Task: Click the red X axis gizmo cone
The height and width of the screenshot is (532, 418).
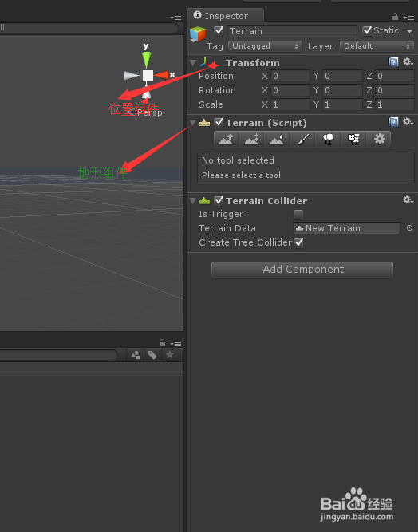Action: coord(161,75)
